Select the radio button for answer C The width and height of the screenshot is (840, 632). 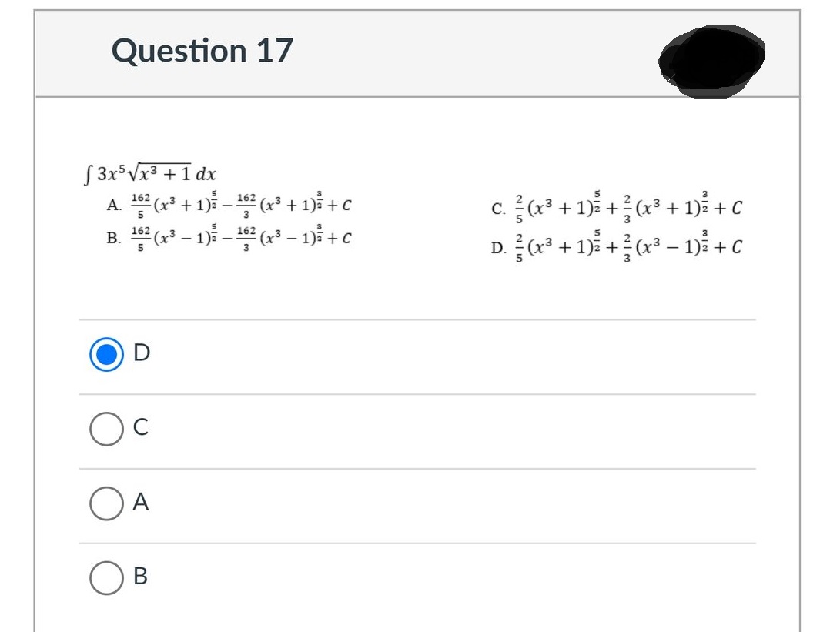click(106, 430)
